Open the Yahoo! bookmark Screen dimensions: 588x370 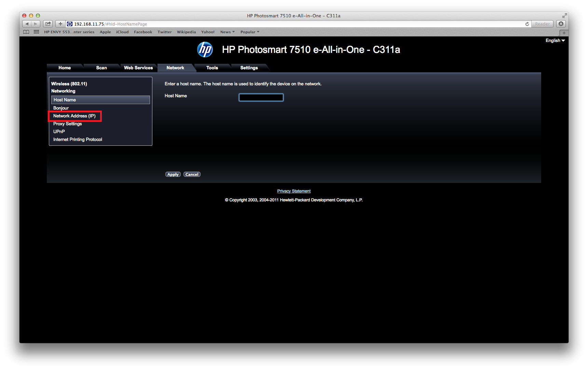coord(208,32)
